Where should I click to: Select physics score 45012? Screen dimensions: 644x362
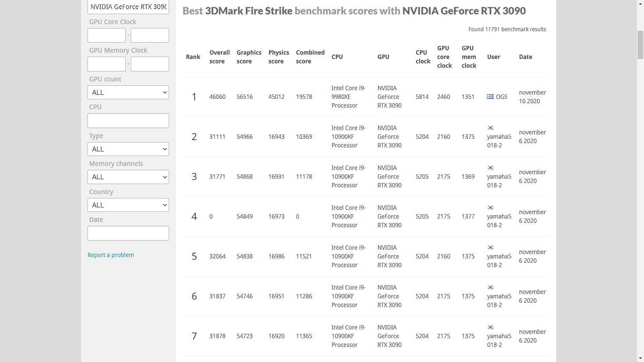(x=276, y=97)
